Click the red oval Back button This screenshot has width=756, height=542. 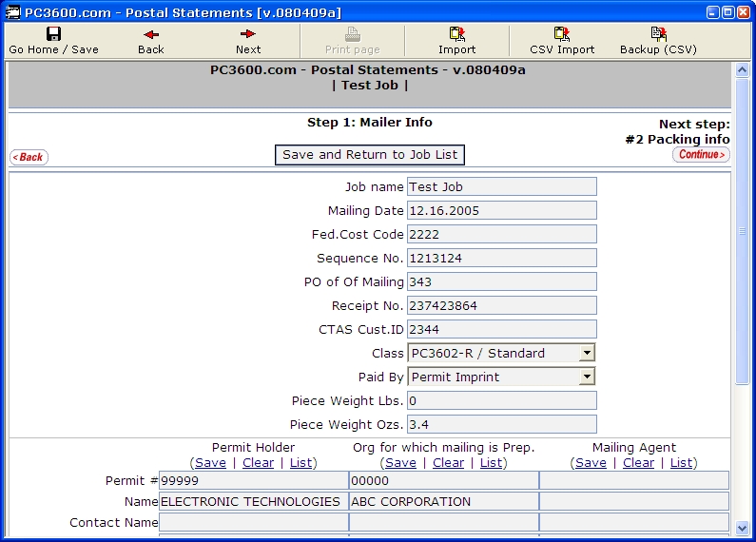coord(29,157)
